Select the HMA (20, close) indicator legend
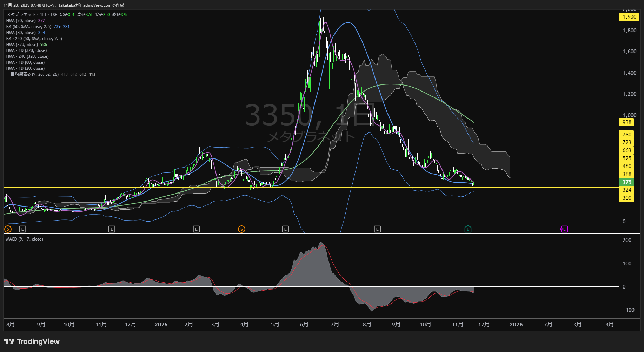Viewport: 644px width, 352px height. click(x=21, y=21)
